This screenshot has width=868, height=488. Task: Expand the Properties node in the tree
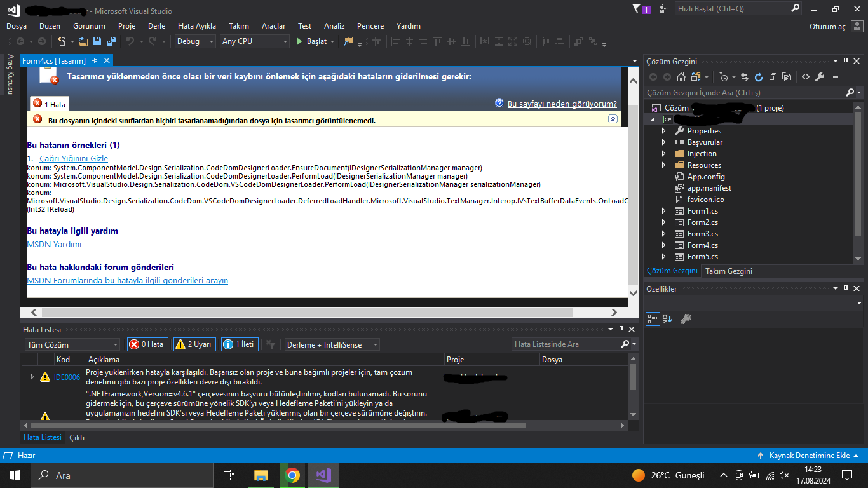(x=664, y=131)
